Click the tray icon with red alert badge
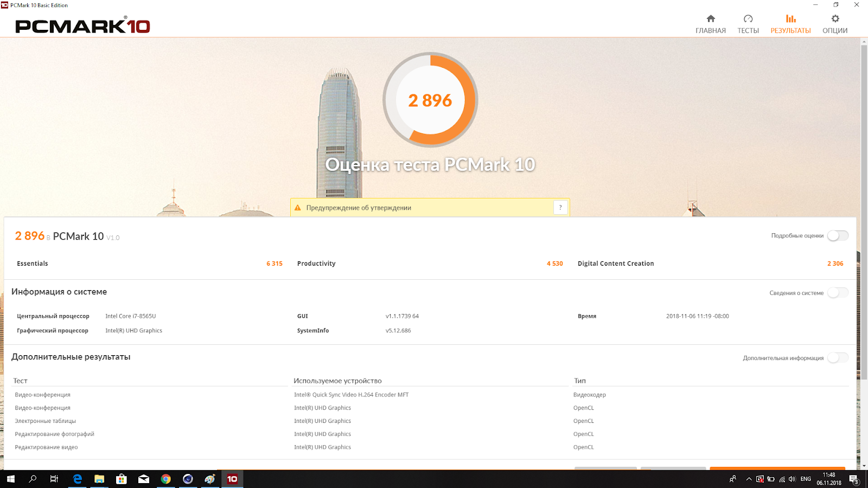868x488 pixels. [760, 479]
